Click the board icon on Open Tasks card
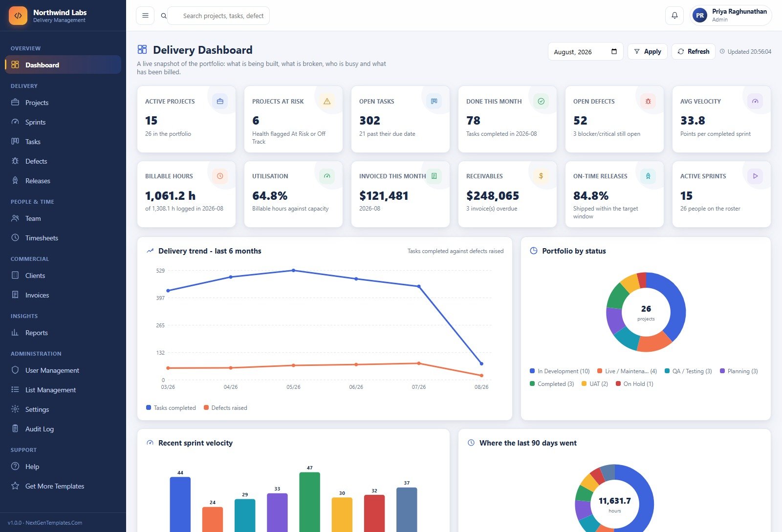Image resolution: width=782 pixels, height=532 pixels. tap(434, 101)
